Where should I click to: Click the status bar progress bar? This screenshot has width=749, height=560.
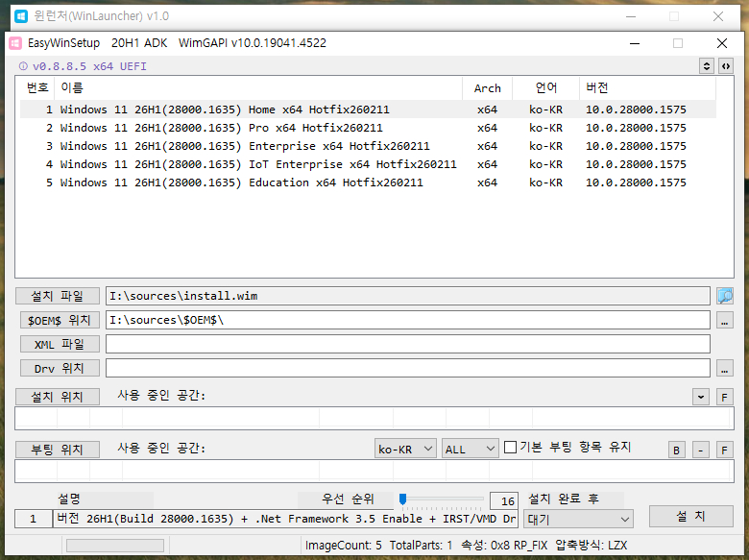click(115, 546)
